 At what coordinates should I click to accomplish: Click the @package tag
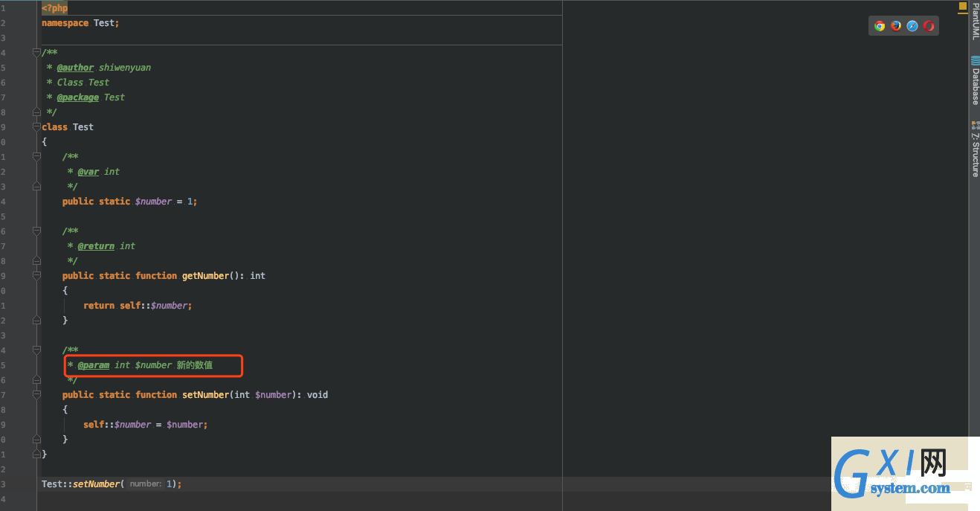tap(78, 97)
